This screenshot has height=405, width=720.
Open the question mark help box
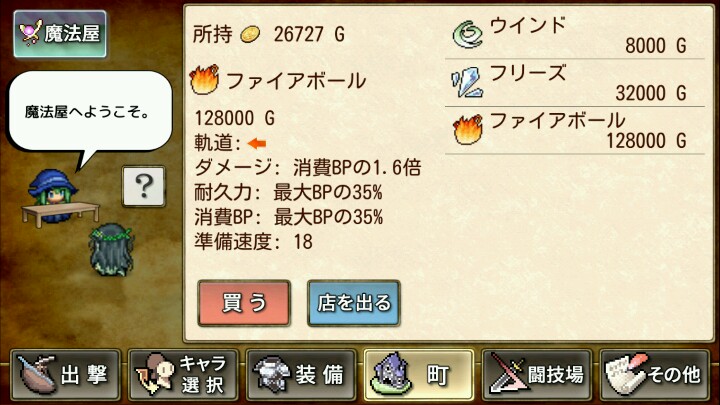click(144, 186)
